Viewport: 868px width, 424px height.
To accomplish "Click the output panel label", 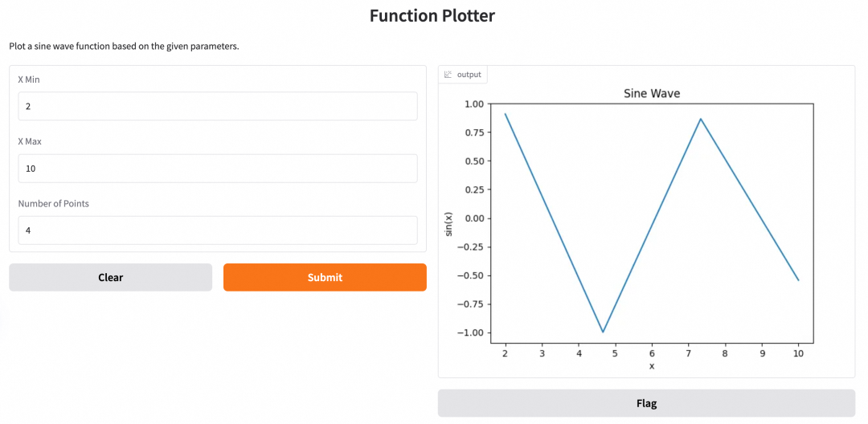I will point(469,75).
